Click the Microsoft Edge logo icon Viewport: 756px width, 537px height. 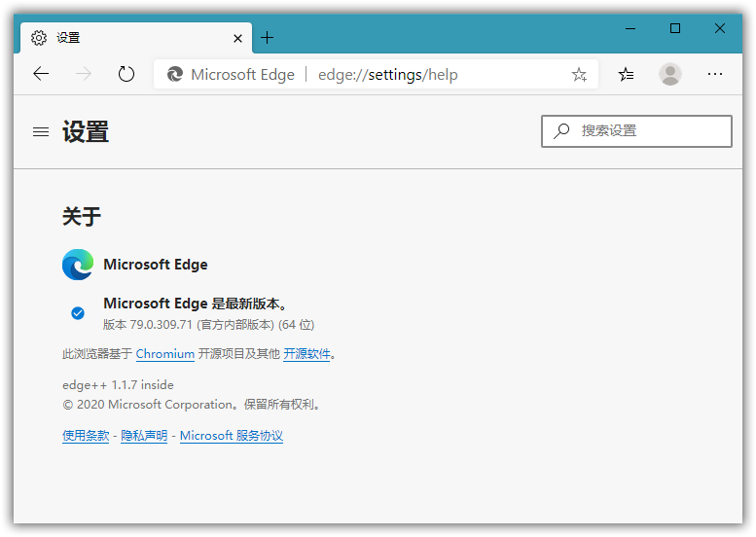pos(78,265)
